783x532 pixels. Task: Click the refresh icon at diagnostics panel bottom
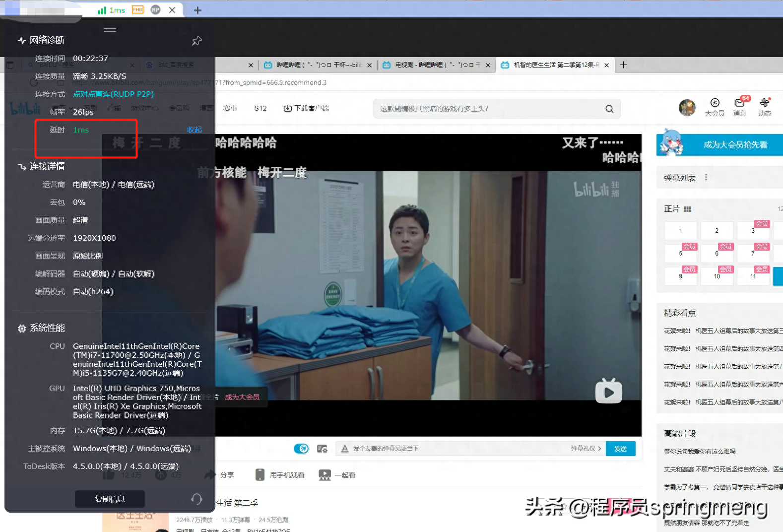point(196,499)
